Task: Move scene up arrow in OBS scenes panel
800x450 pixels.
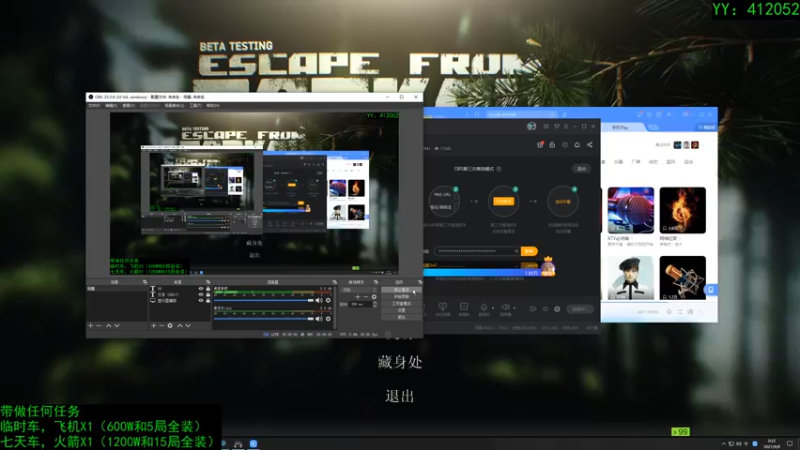Action: coord(109,326)
